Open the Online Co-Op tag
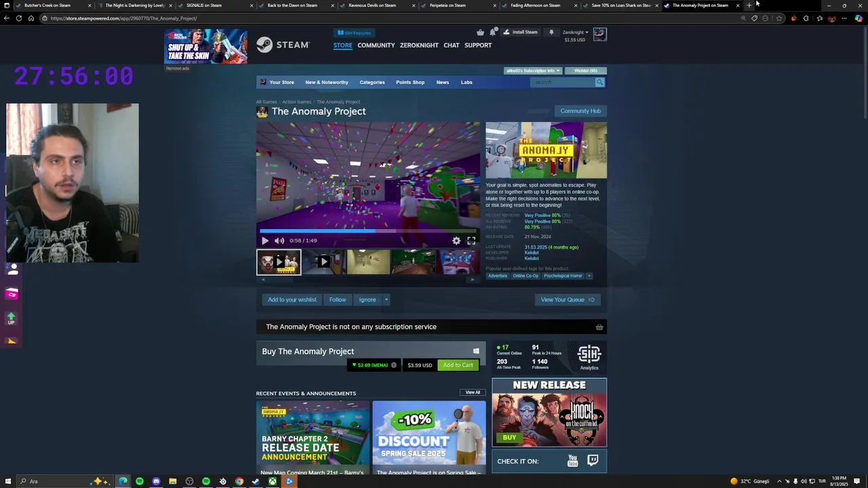 tap(526, 276)
